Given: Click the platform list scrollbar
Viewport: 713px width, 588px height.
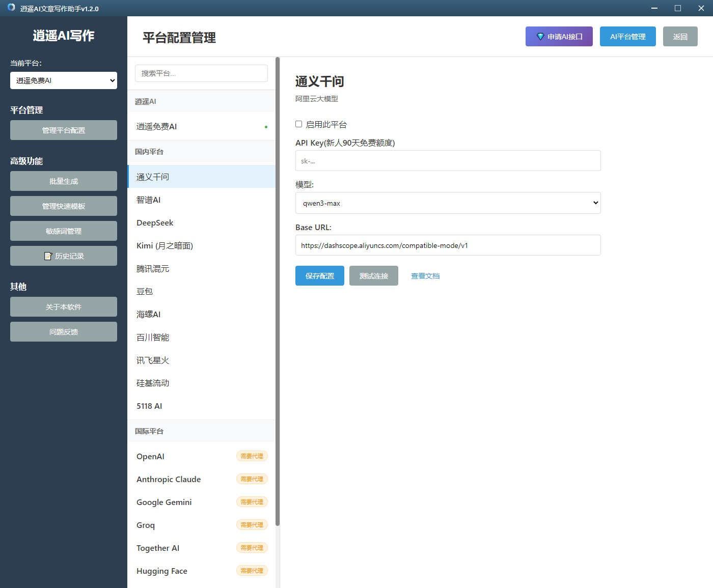Looking at the screenshot, I should [x=278, y=290].
